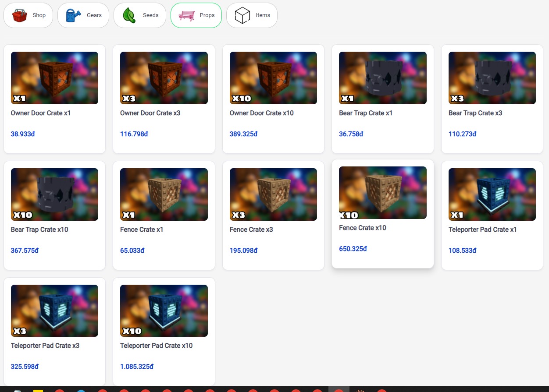Viewport: 549px width, 392px height.
Task: Select the Props tab
Action: (196, 15)
